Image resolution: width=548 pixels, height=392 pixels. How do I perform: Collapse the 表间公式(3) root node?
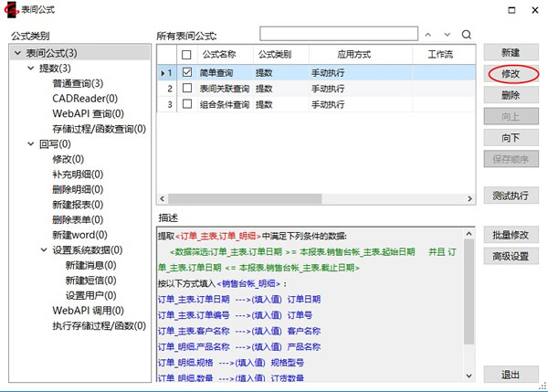18,54
